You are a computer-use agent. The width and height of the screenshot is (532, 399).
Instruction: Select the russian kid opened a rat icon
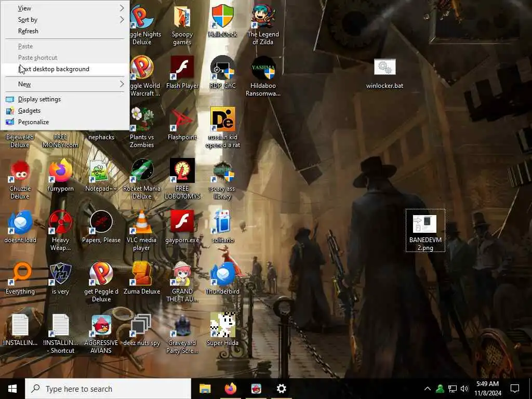(222, 119)
